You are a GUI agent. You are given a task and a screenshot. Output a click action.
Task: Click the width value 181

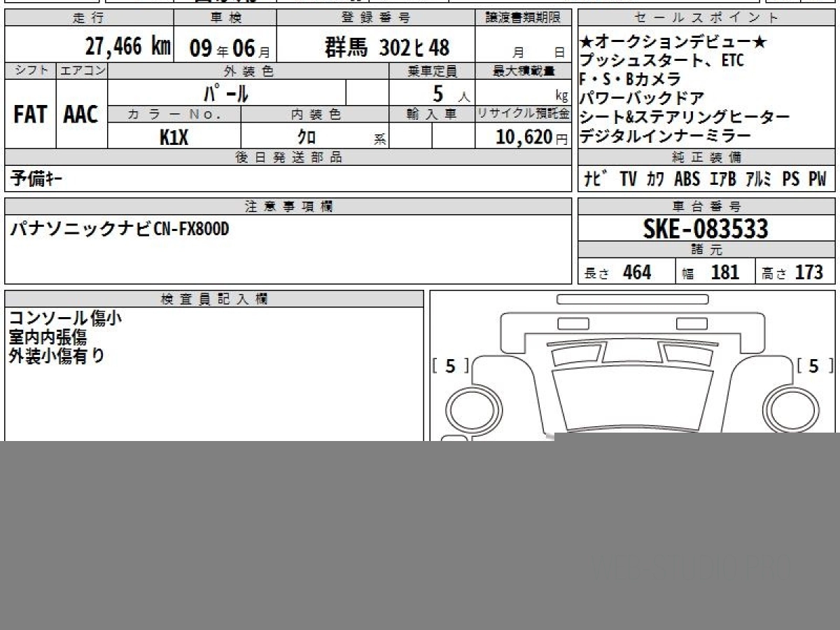[x=725, y=272]
